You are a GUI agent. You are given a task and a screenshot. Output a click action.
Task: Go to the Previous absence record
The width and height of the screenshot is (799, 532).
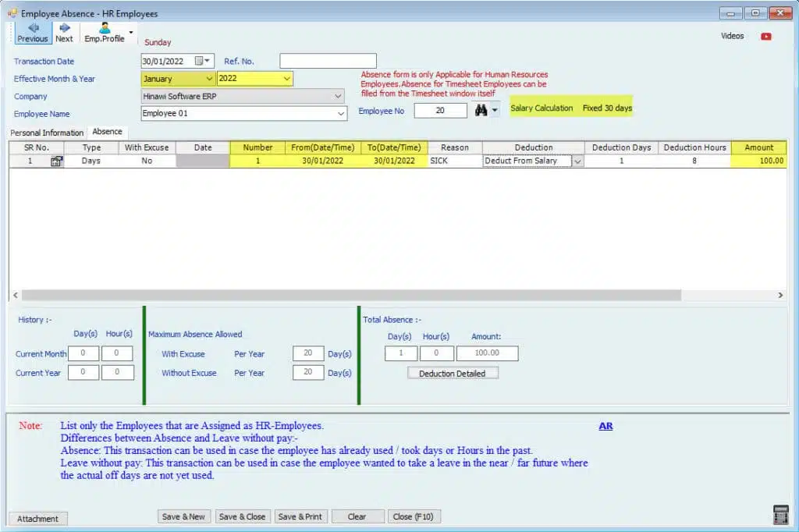[x=33, y=33]
